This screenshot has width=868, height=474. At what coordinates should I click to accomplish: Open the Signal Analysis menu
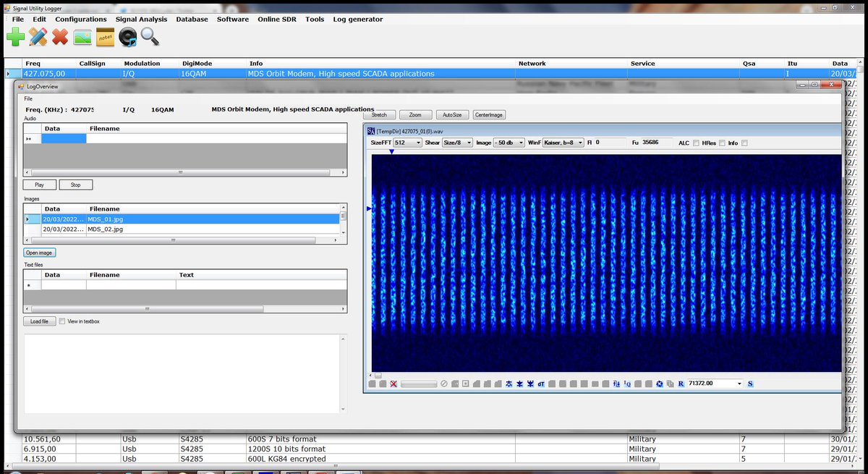(141, 20)
